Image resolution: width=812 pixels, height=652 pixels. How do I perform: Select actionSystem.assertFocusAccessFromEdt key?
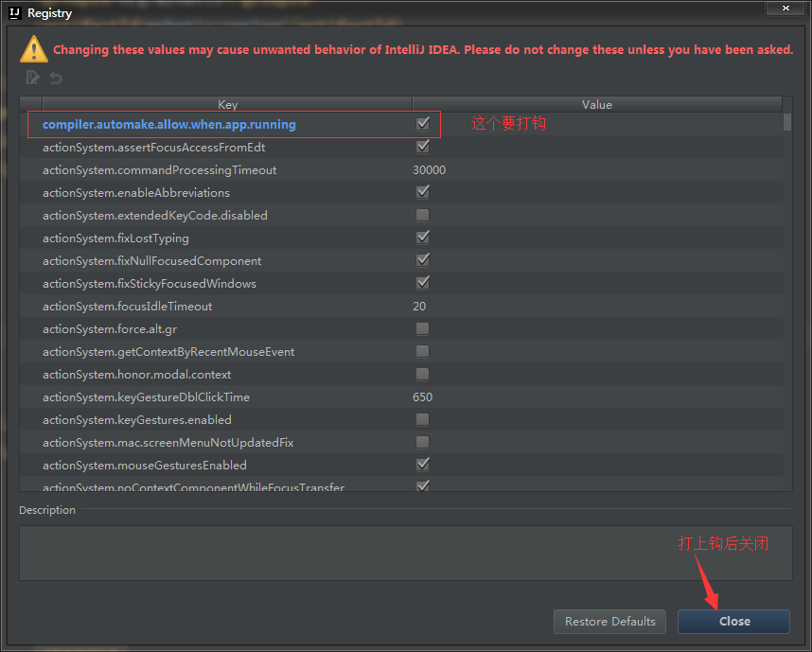click(x=154, y=148)
